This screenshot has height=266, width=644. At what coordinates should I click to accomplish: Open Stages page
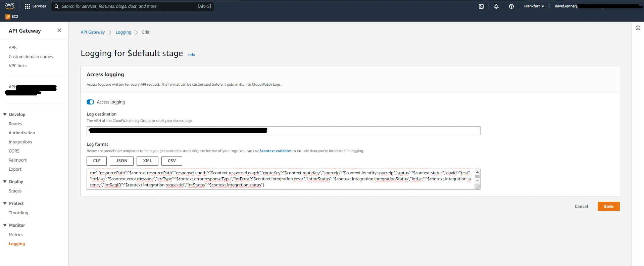tap(15, 191)
